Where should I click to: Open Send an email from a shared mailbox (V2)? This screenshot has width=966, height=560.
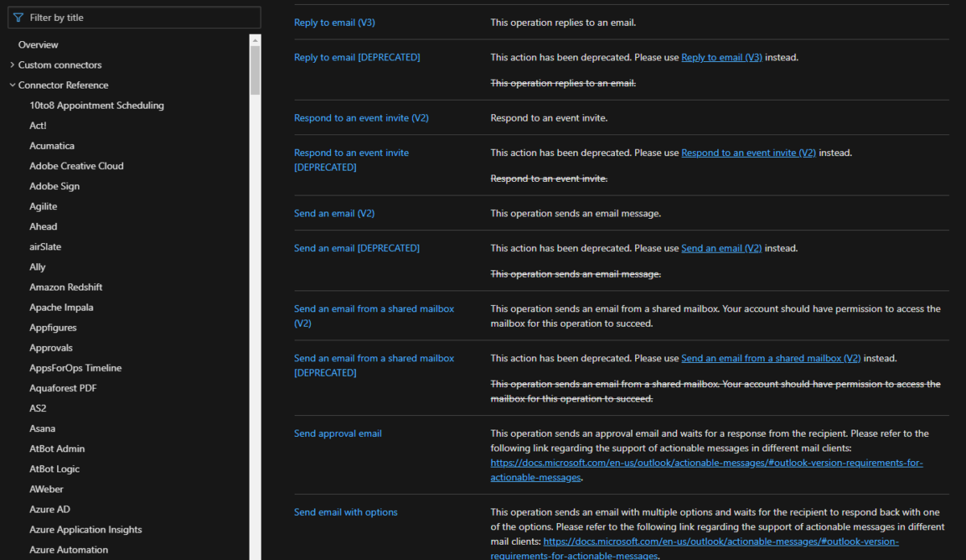click(374, 315)
